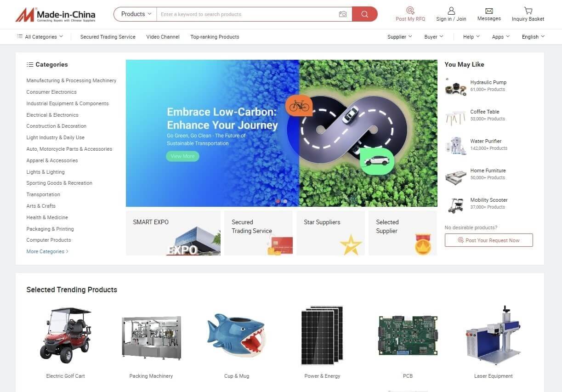Image resolution: width=562 pixels, height=392 pixels.
Task: Click the View More banner button
Action: (x=182, y=156)
